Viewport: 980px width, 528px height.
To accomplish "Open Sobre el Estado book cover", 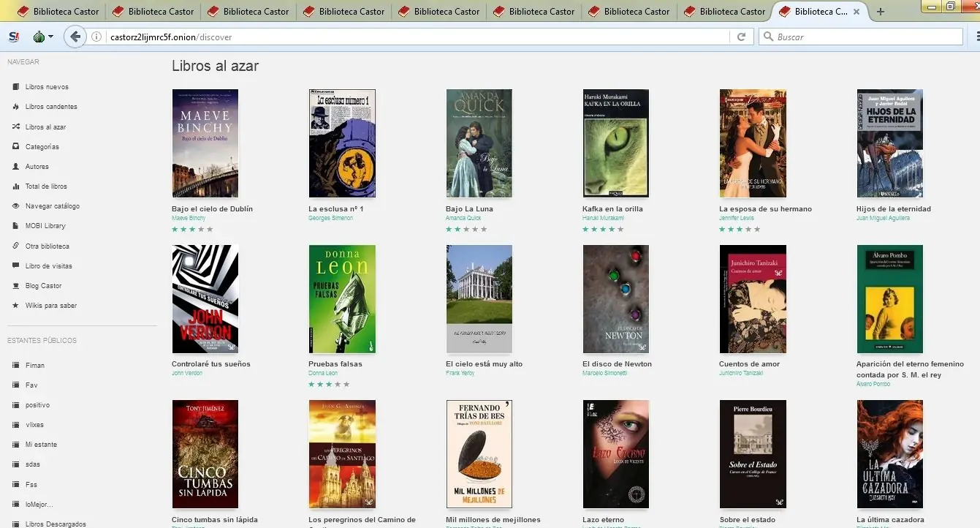I will click(x=753, y=454).
